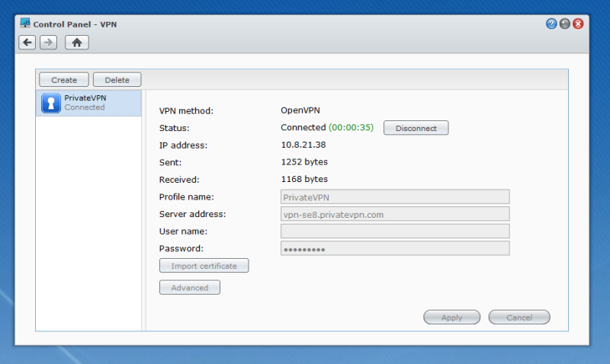Click the IP address value 10.8.21.38
This screenshot has width=610, height=364.
[x=303, y=145]
